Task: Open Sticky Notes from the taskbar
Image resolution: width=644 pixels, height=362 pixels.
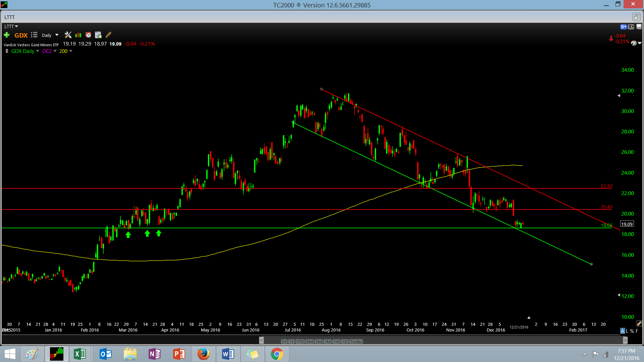Action: (x=252, y=354)
